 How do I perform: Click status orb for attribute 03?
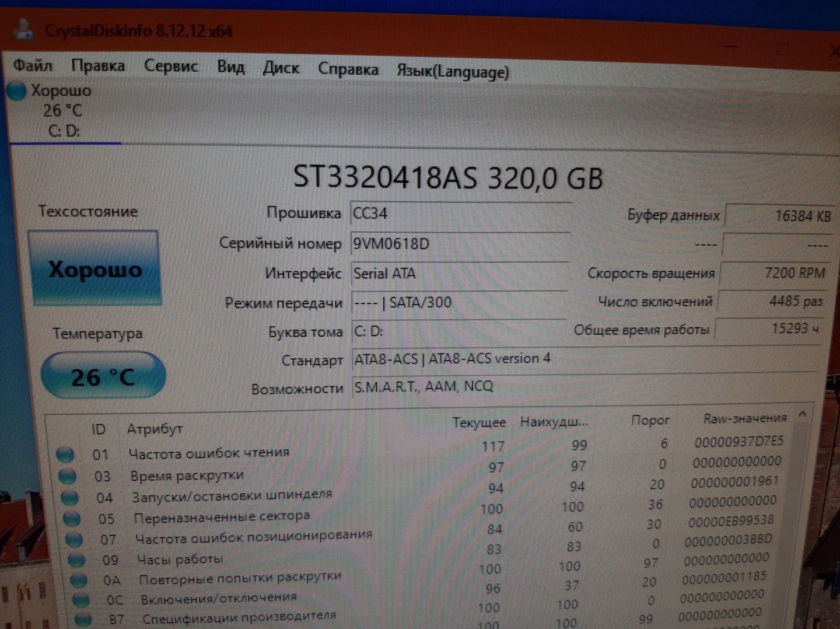68,476
